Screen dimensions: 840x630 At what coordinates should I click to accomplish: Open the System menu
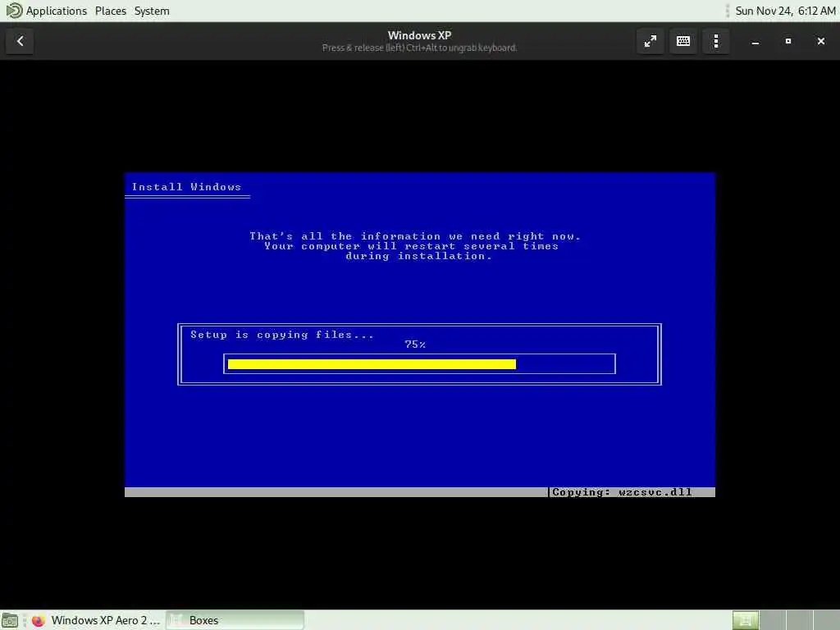coord(152,11)
